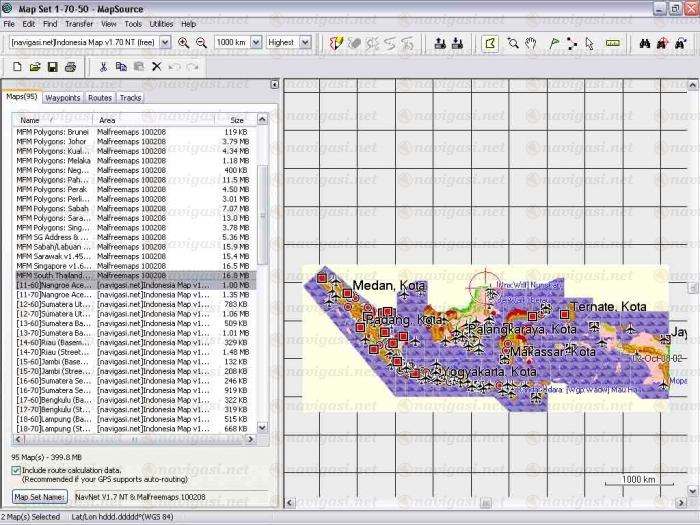Click the Find Places binoculars icon
This screenshot has height=525, width=700.
point(646,43)
